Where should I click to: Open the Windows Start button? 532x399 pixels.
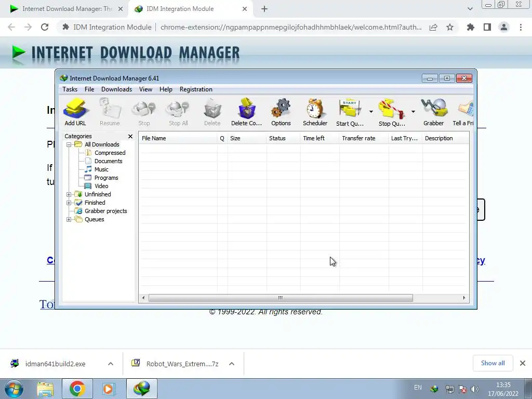(x=14, y=389)
